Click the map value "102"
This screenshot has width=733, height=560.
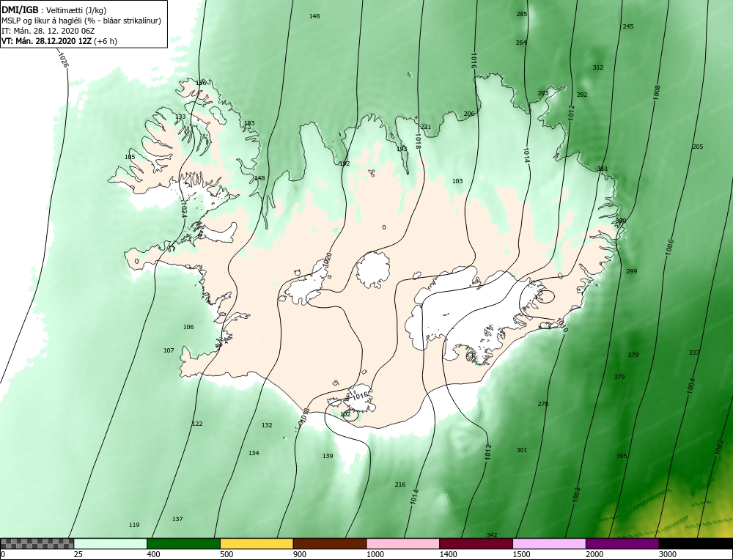point(345,414)
